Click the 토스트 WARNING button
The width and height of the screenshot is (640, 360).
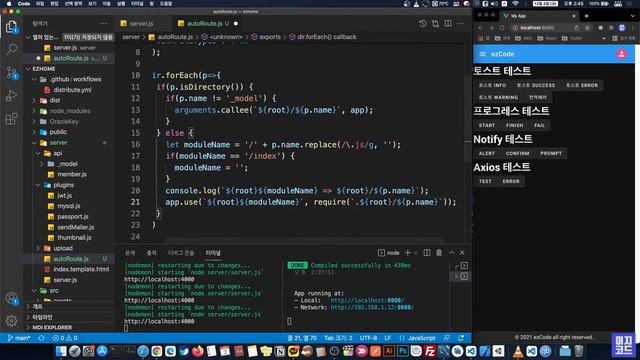point(498,98)
